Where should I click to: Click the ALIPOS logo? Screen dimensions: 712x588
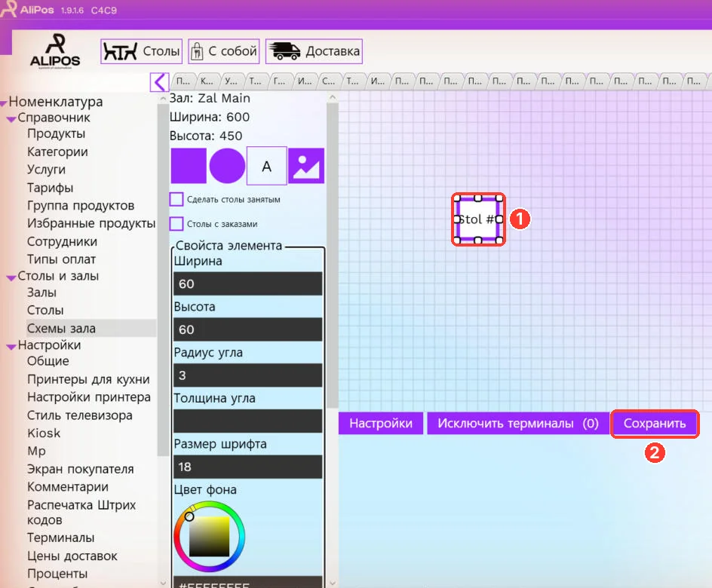tap(55, 51)
